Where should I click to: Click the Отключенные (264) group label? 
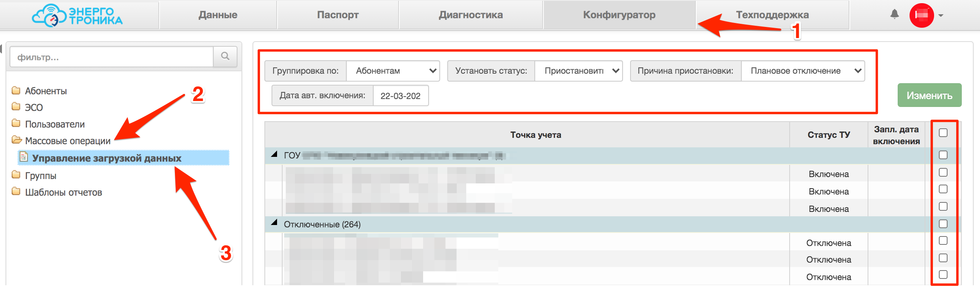pyautogui.click(x=322, y=224)
